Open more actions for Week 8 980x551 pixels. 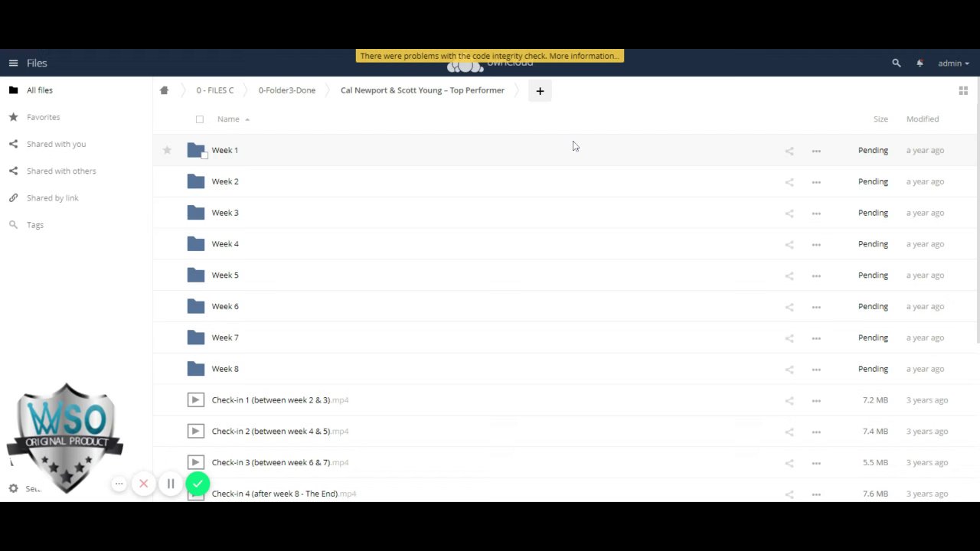tap(816, 370)
